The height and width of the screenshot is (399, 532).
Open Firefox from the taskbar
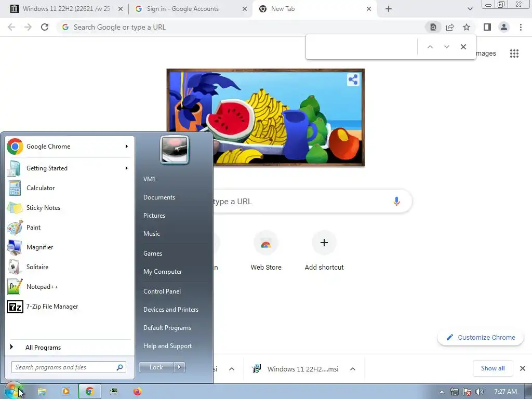click(x=137, y=392)
